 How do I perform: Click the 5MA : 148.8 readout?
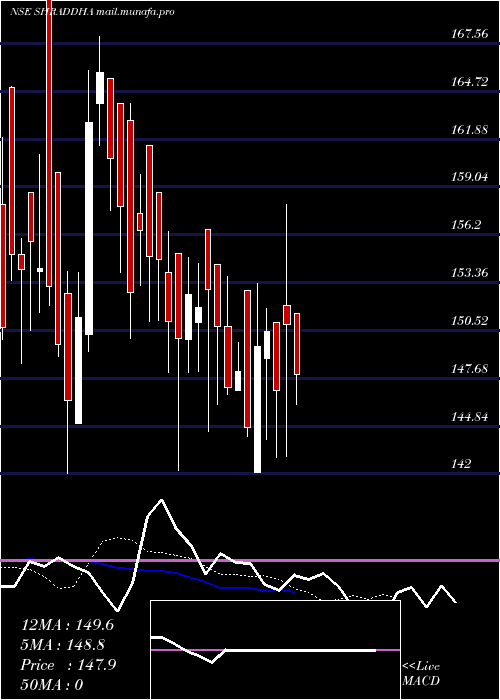pos(63,645)
